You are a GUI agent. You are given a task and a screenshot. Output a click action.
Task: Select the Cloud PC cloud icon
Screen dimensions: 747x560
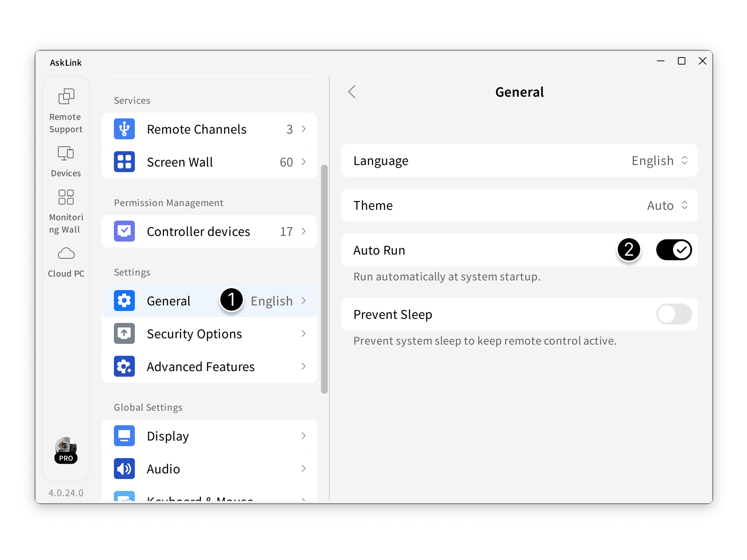[66, 253]
